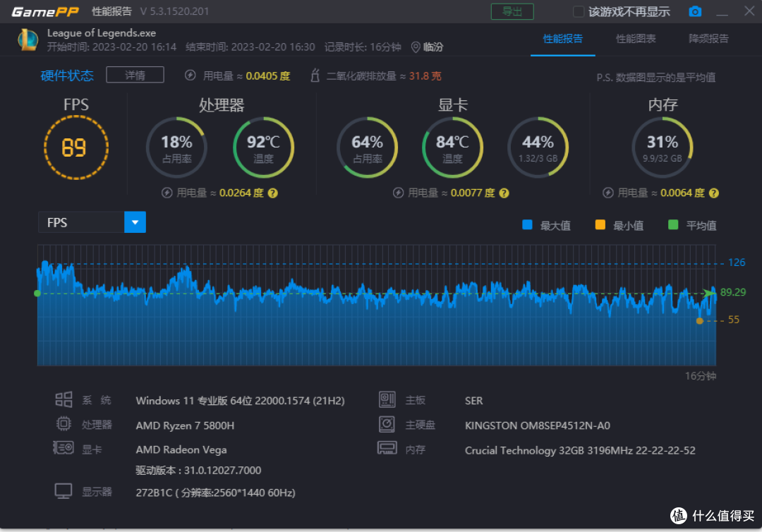This screenshot has width=762, height=532.
Task: Click the hard disk icon beside 主硬盘
Action: [387, 424]
